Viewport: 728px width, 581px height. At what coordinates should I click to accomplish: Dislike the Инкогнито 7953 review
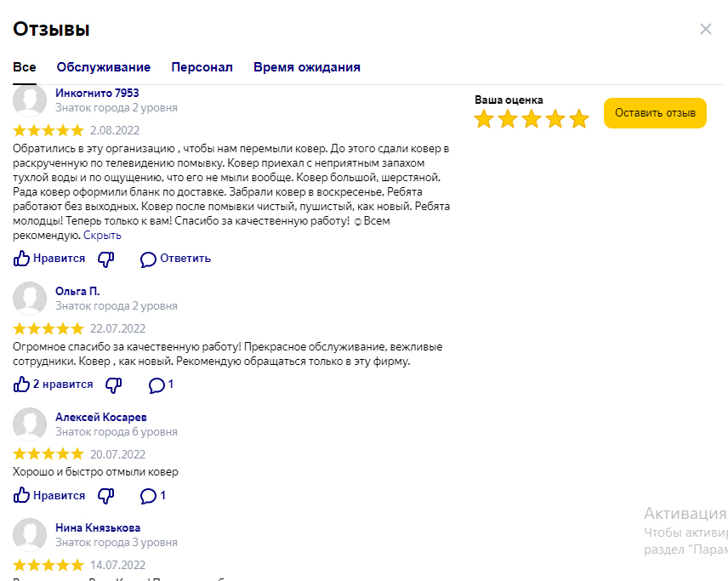click(x=105, y=259)
